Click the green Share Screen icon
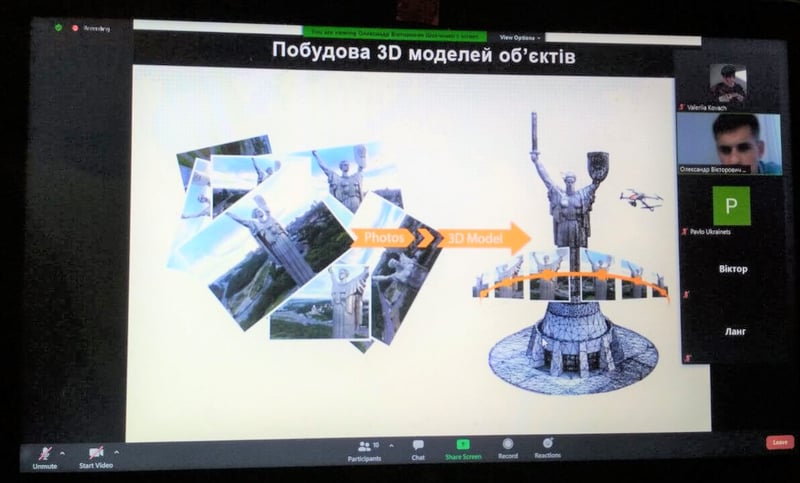Screen dimensions: 800x483 pos(463,446)
